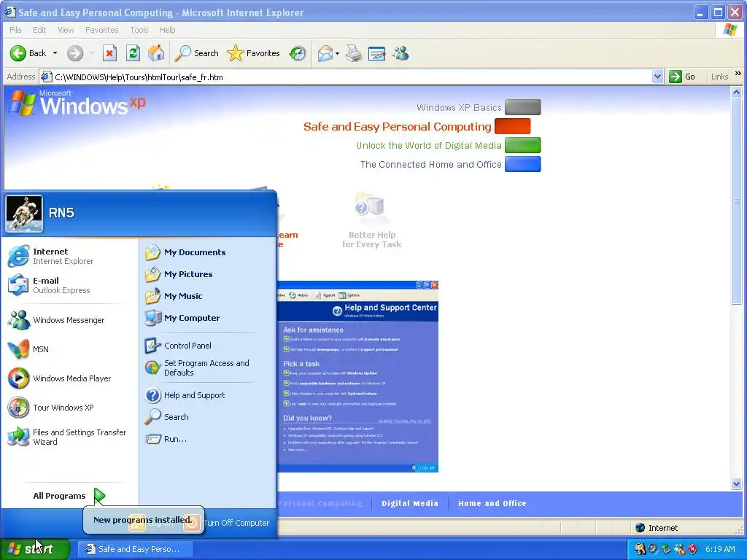This screenshot has width=747, height=560.
Task: Refresh the page with green arrows icon
Action: point(133,53)
